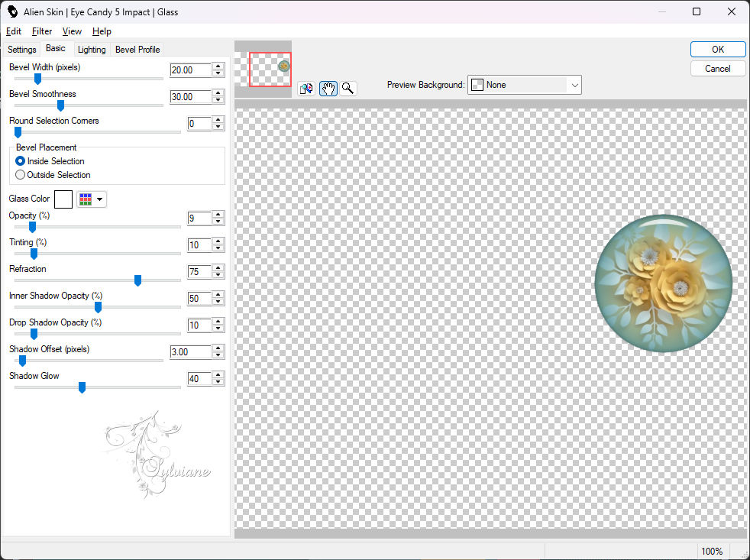The height and width of the screenshot is (560, 750).
Task: Increase Bevel Smoothness with up arrow
Action: click(x=218, y=93)
